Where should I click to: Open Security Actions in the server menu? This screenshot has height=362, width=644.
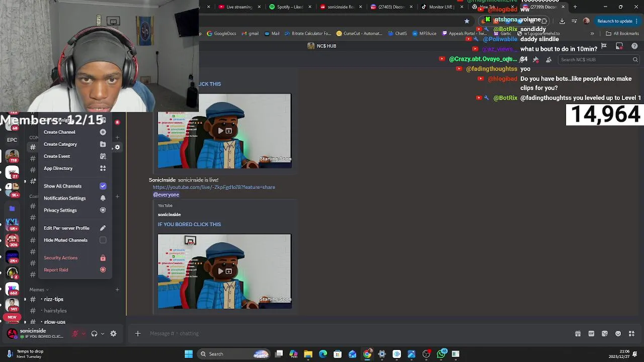click(x=74, y=258)
